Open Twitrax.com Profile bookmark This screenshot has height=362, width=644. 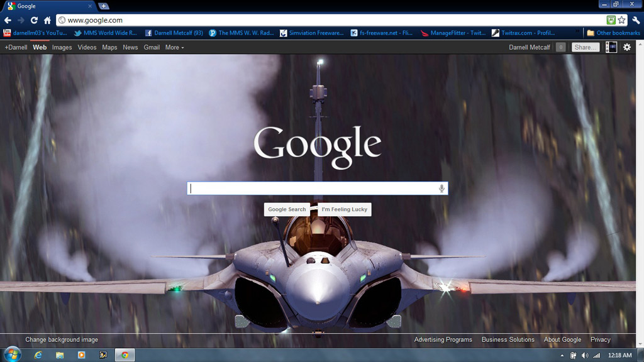pyautogui.click(x=524, y=33)
